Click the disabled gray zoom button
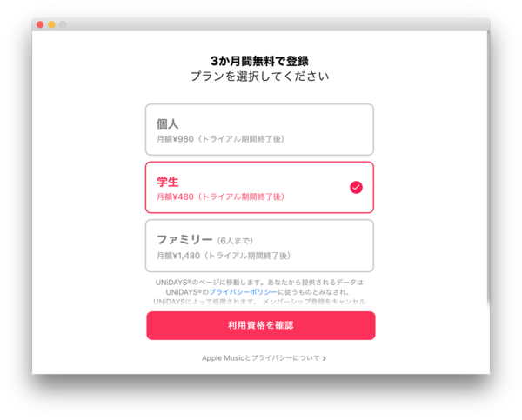Image resolution: width=522 pixels, height=420 pixels. 63,24
